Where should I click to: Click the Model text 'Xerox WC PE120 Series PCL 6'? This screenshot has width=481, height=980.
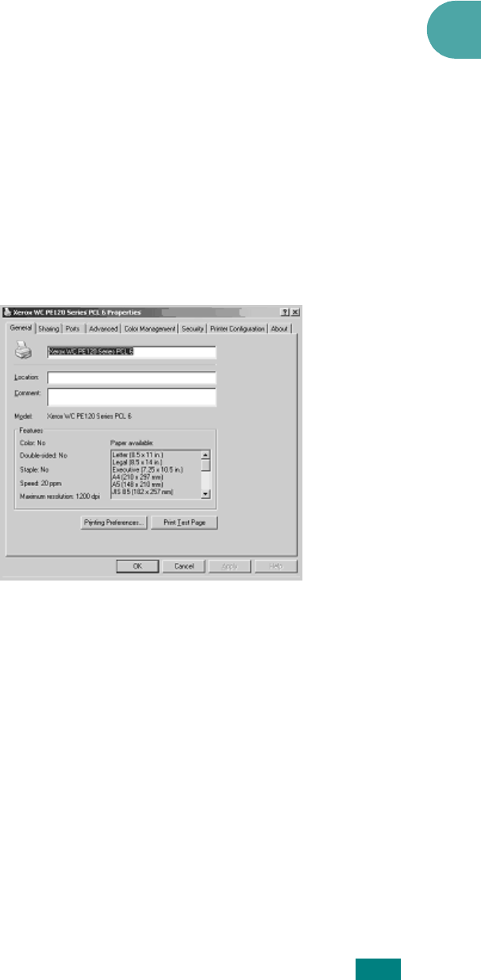click(x=89, y=416)
